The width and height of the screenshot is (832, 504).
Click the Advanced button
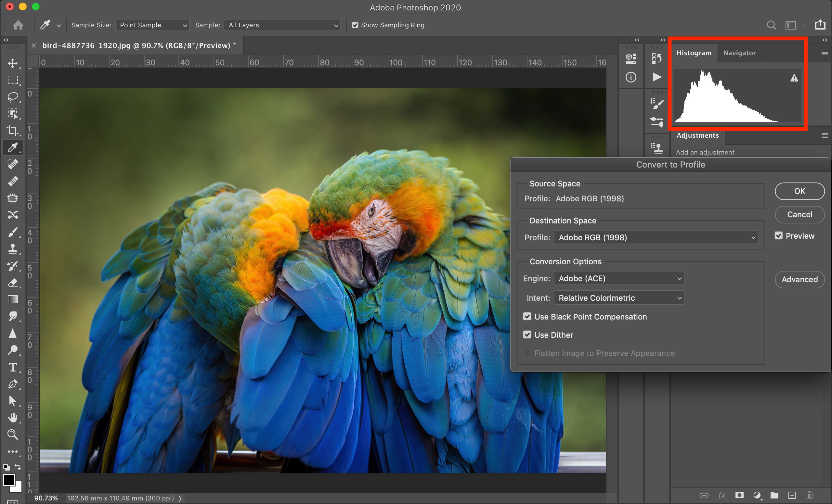click(x=799, y=279)
